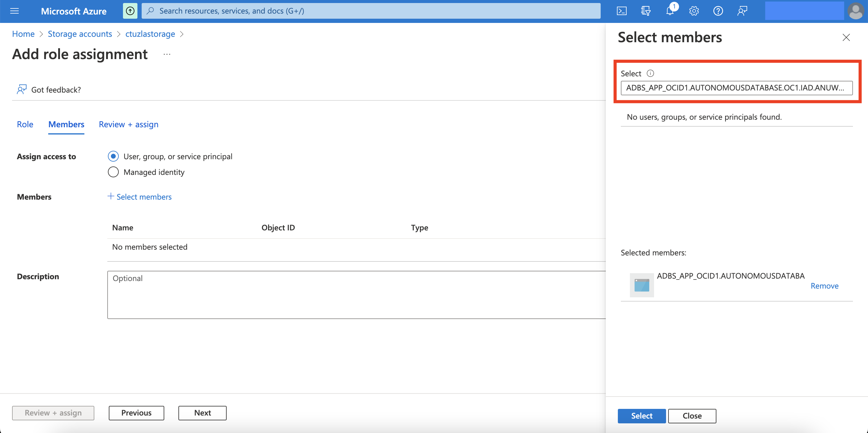Viewport: 868px width, 433px height.
Task: Open the Directories + subscriptions filter
Action: [646, 11]
